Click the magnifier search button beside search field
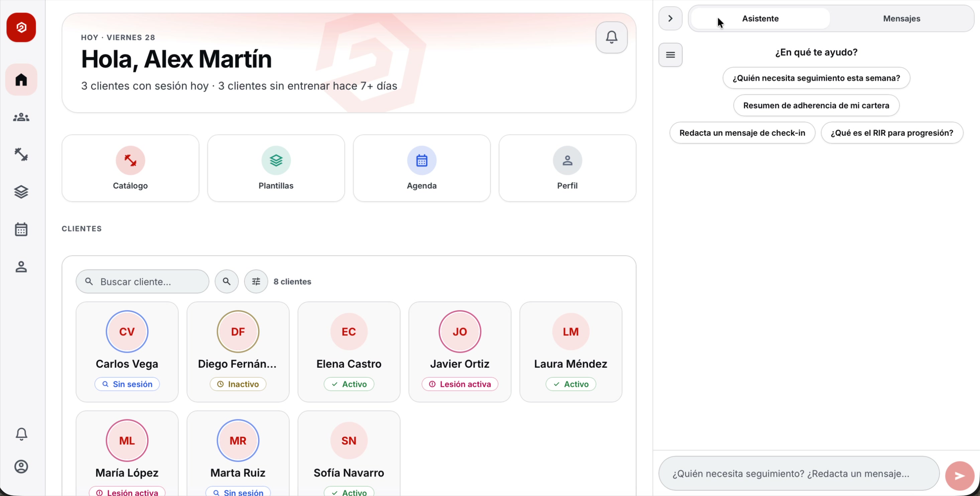The width and height of the screenshot is (980, 496). click(227, 281)
